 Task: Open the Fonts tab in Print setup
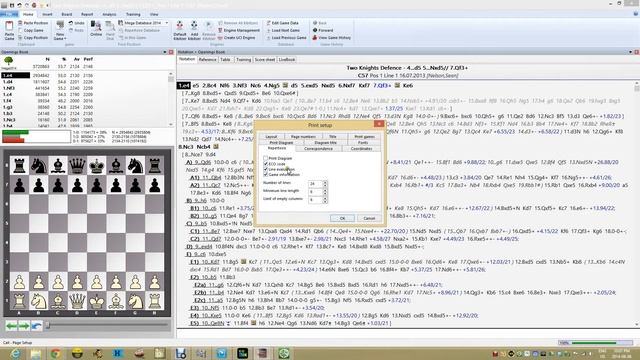[x=363, y=142]
